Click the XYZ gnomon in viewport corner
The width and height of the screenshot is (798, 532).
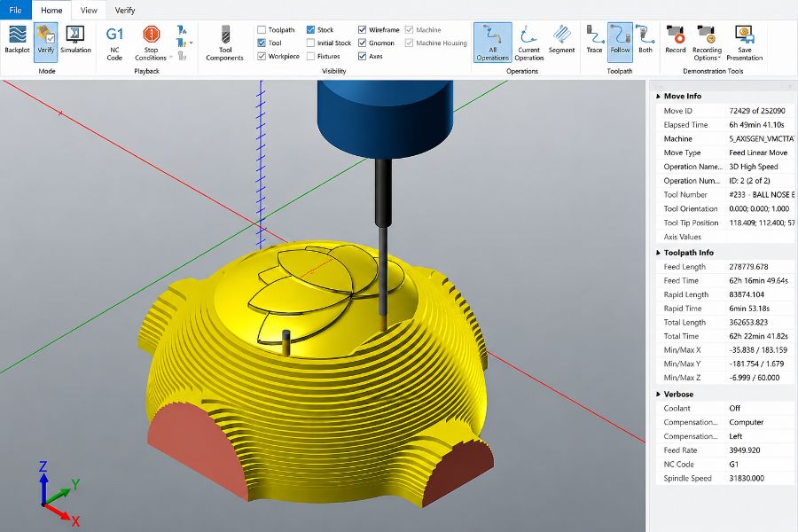tap(58, 493)
